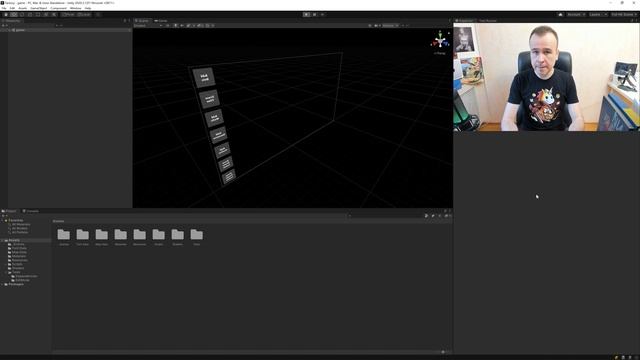Toggle Scene view audio

pyautogui.click(x=182, y=25)
